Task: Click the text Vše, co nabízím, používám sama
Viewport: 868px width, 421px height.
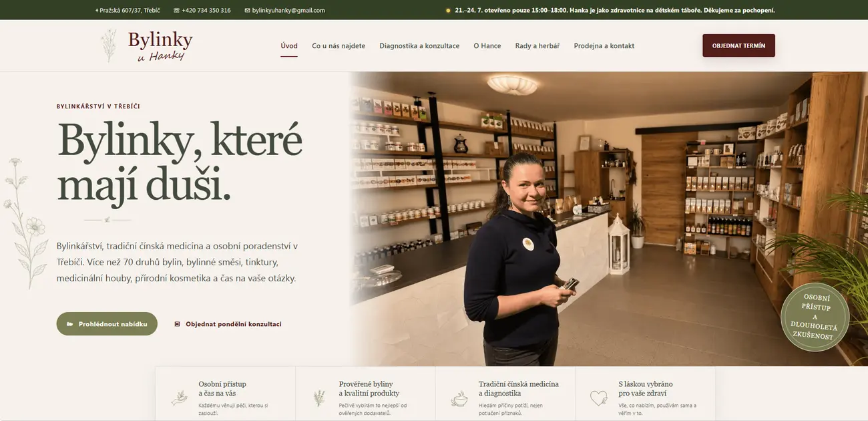Action: click(x=657, y=409)
